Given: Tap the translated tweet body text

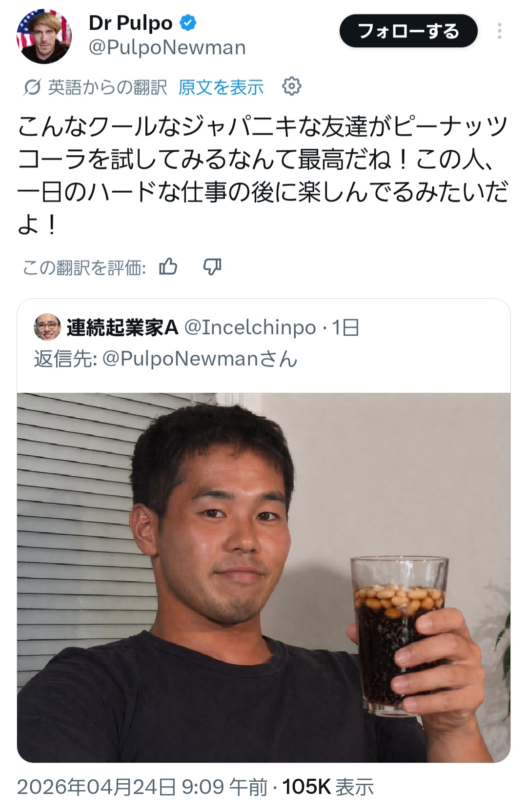Looking at the screenshot, I should click(x=263, y=175).
